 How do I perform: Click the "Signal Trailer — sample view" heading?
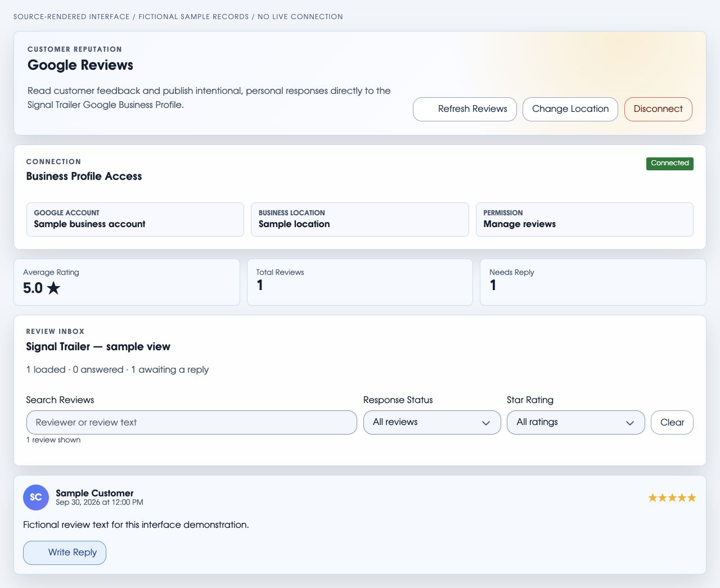pyautogui.click(x=98, y=346)
